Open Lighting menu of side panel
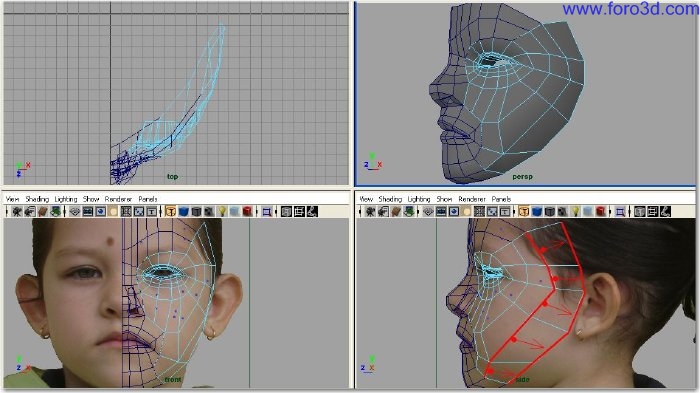This screenshot has height=393, width=700. [419, 199]
